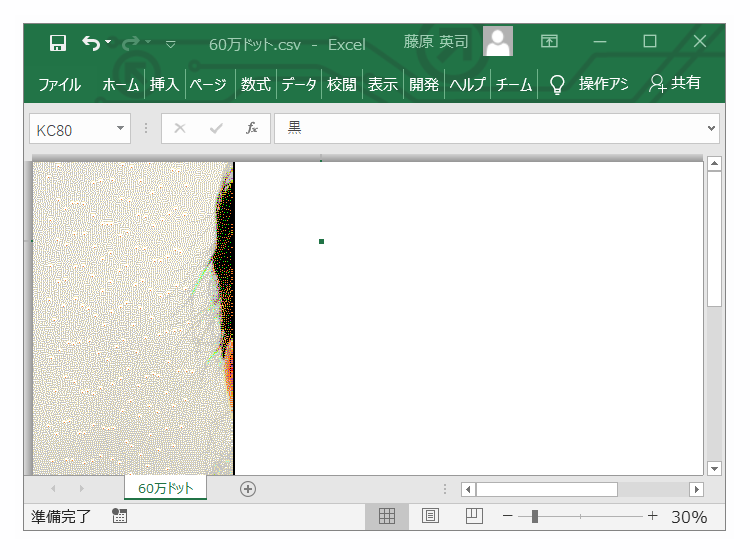Click the Redo arrow icon

[131, 44]
